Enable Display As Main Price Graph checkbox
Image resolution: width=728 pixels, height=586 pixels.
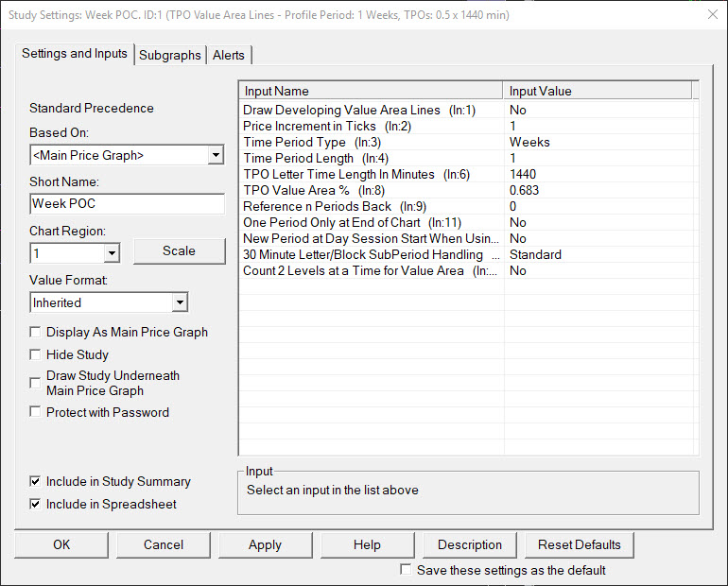[x=36, y=333]
